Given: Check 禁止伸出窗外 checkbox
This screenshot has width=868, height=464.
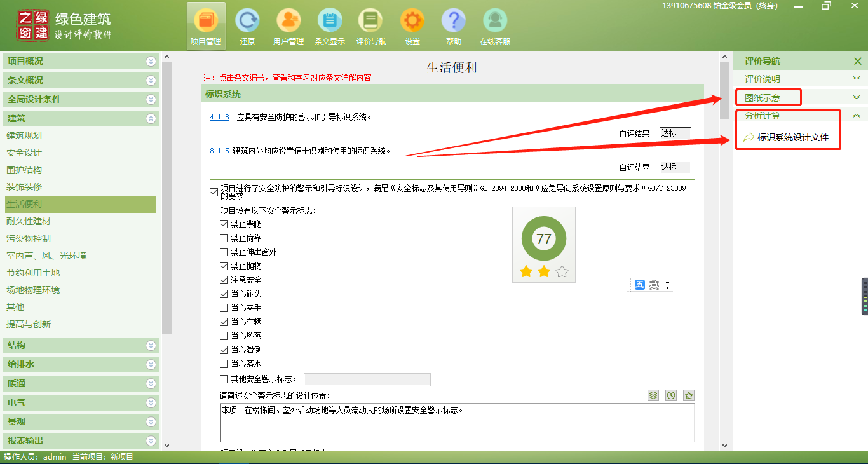Looking at the screenshot, I should tap(224, 252).
